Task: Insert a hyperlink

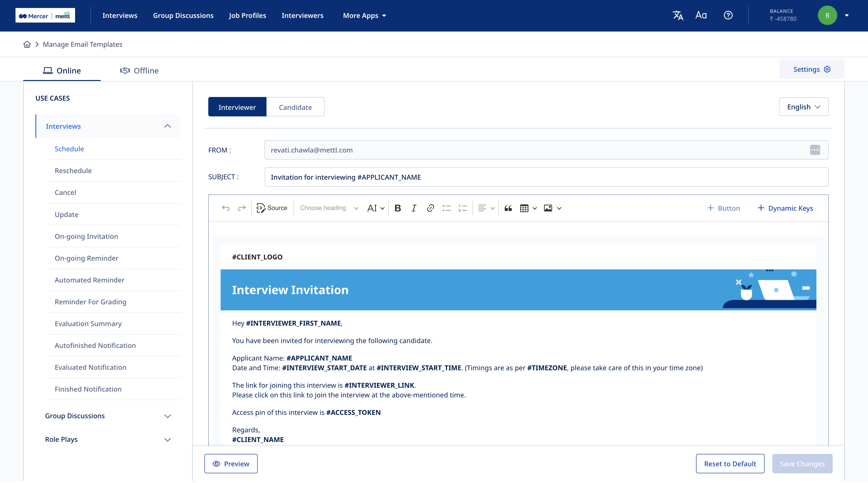Action: click(430, 208)
